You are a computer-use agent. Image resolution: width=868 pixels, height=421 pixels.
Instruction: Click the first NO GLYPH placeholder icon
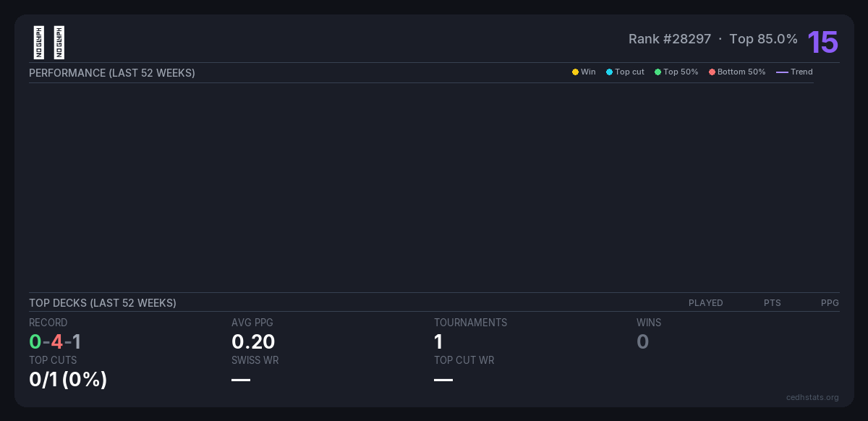pyautogui.click(x=39, y=43)
